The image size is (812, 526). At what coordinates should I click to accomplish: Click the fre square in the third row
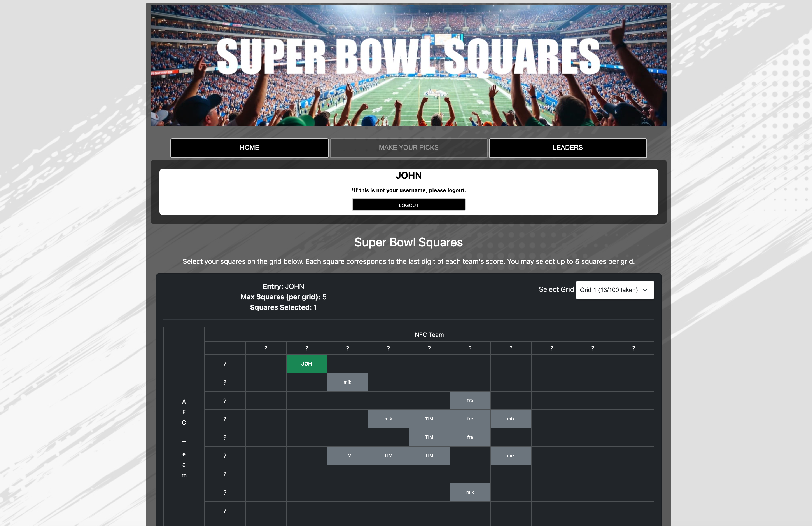pyautogui.click(x=470, y=400)
